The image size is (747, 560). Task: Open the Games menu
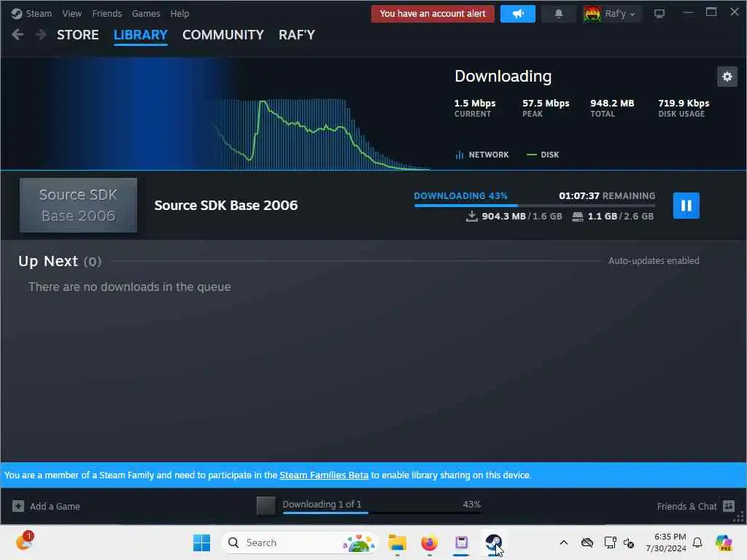[x=146, y=13]
